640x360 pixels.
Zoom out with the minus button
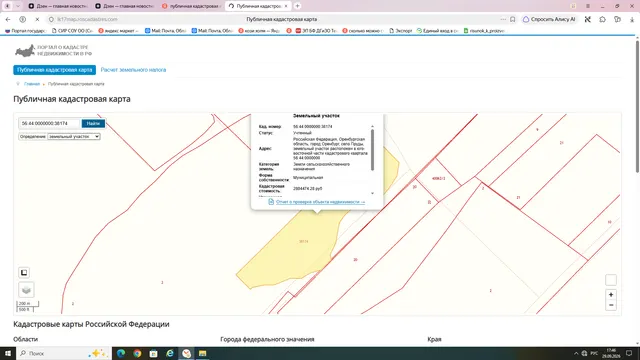pos(611,305)
